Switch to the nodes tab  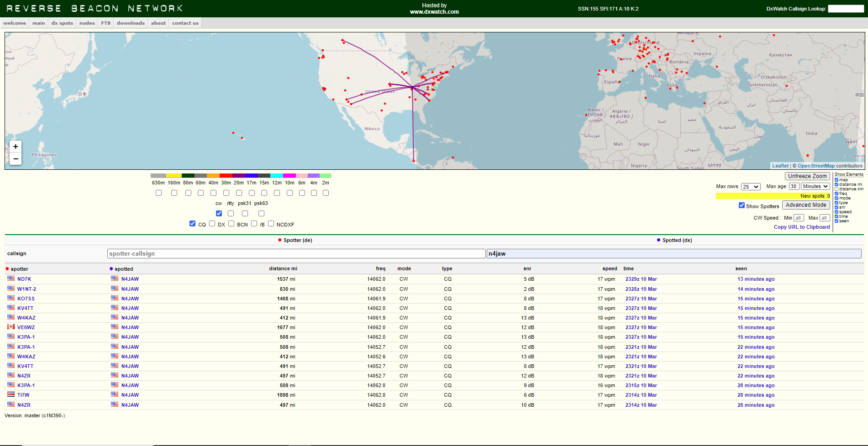click(87, 23)
